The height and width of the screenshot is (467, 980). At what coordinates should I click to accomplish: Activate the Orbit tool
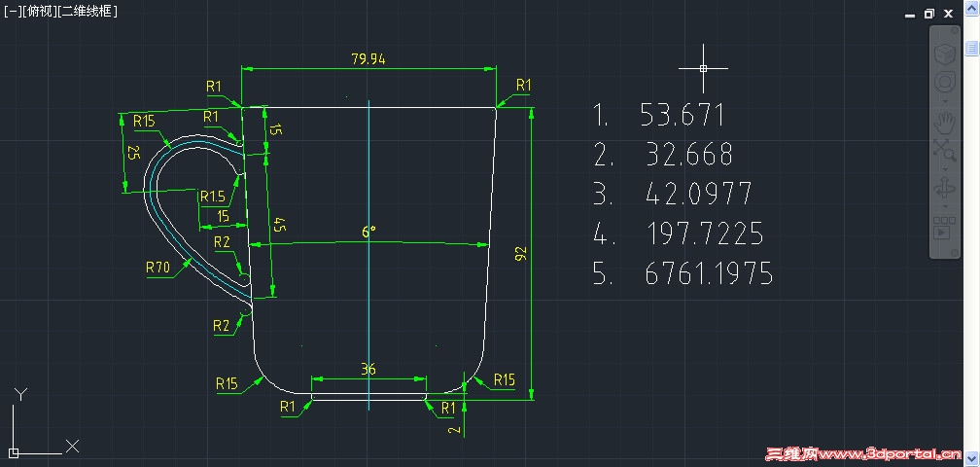[944, 189]
